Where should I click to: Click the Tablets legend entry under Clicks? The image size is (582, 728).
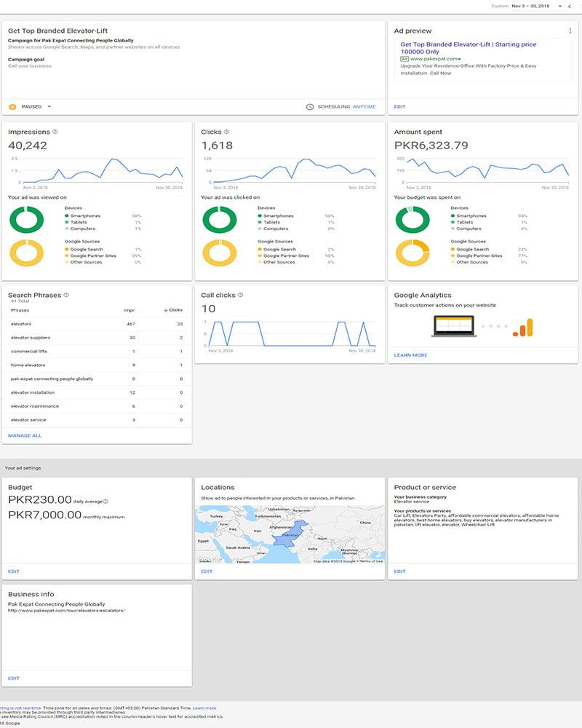point(271,222)
